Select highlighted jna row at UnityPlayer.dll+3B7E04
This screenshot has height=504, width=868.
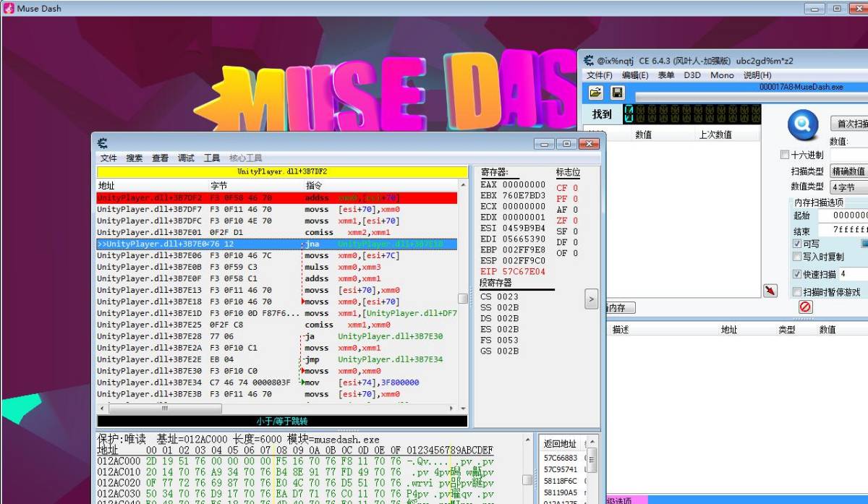pyautogui.click(x=277, y=244)
